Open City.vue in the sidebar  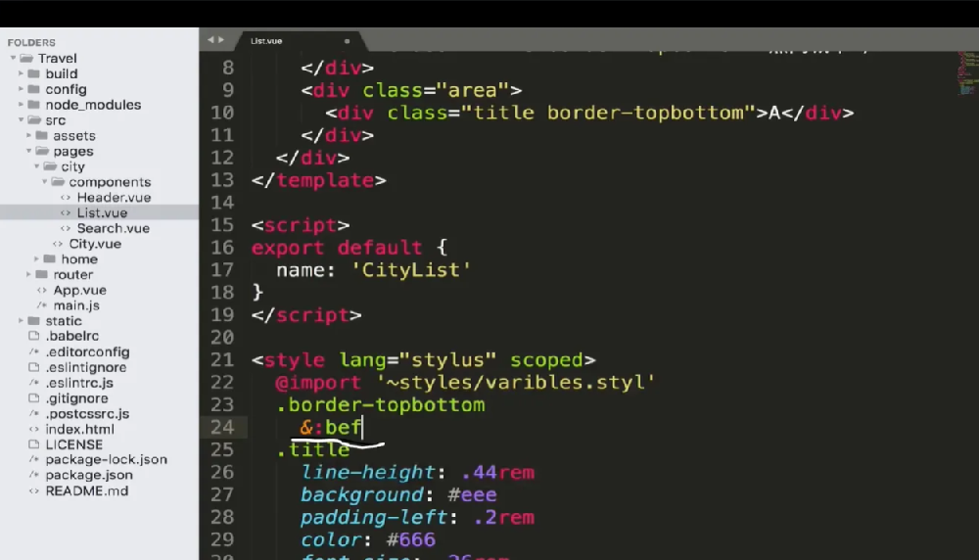pos(95,244)
